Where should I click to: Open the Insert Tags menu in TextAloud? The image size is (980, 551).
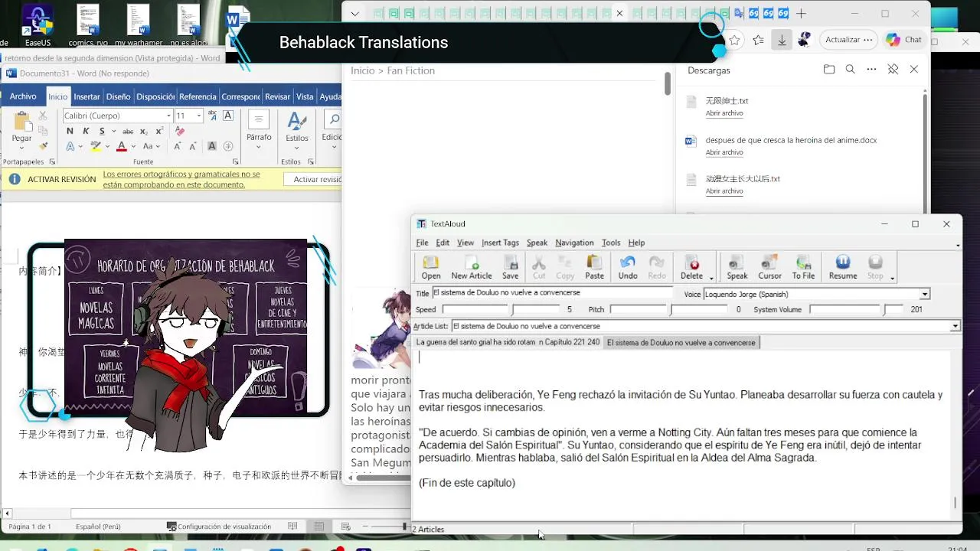pos(500,243)
